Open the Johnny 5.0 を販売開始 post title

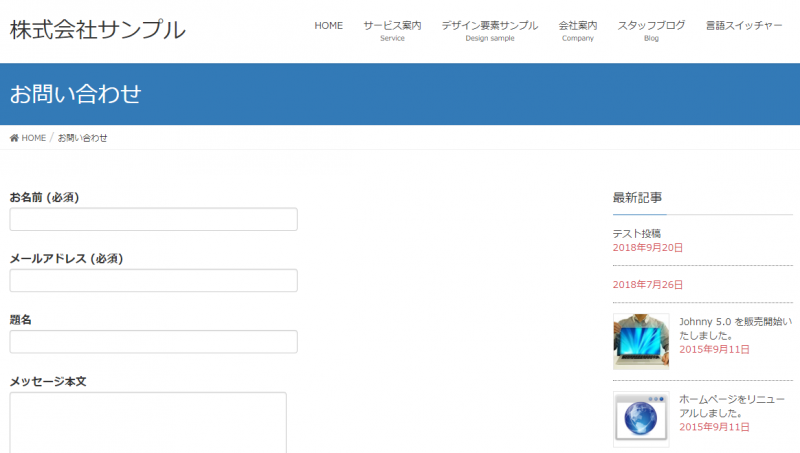coord(734,328)
